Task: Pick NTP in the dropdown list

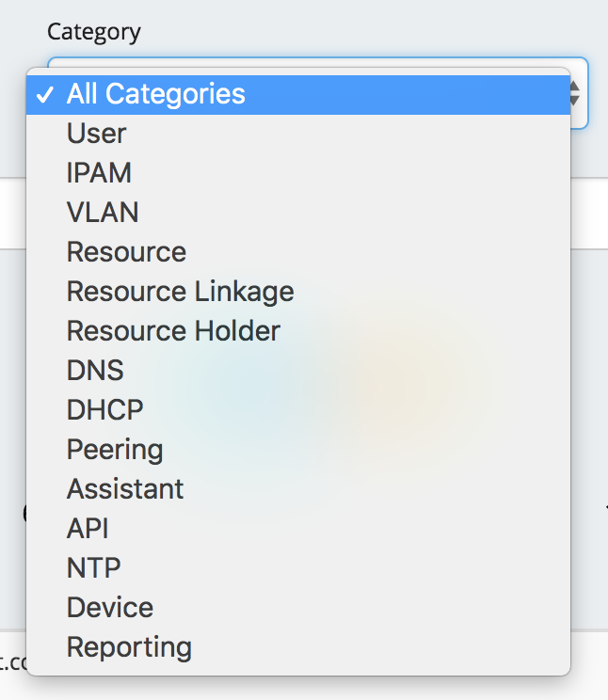Action: point(93,568)
